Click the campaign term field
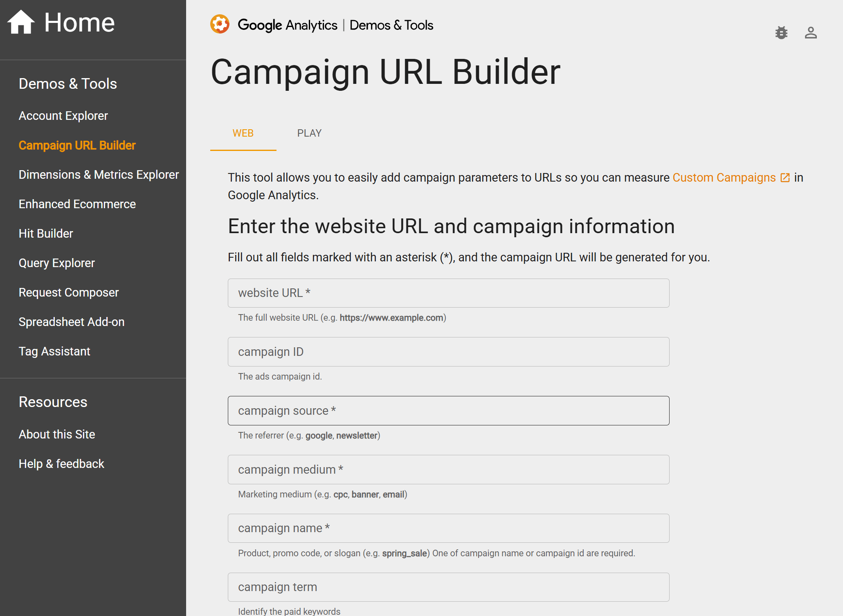The height and width of the screenshot is (616, 843). (x=448, y=587)
